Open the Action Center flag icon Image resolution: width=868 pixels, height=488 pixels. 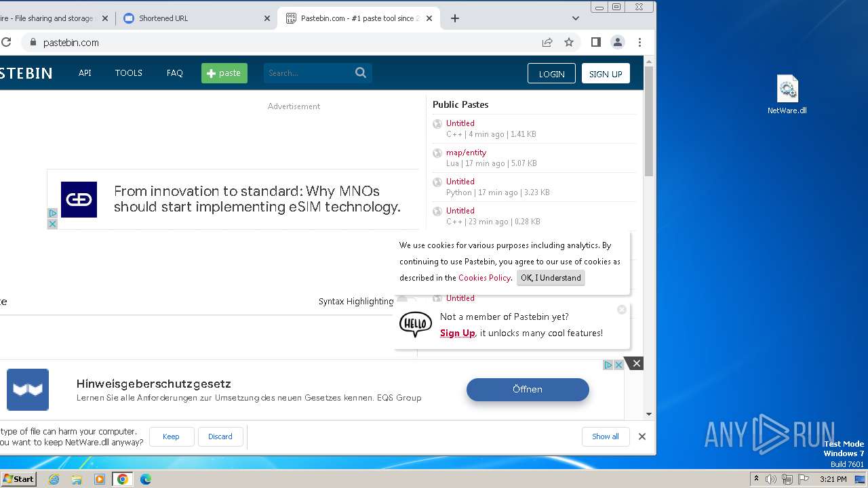point(802,479)
